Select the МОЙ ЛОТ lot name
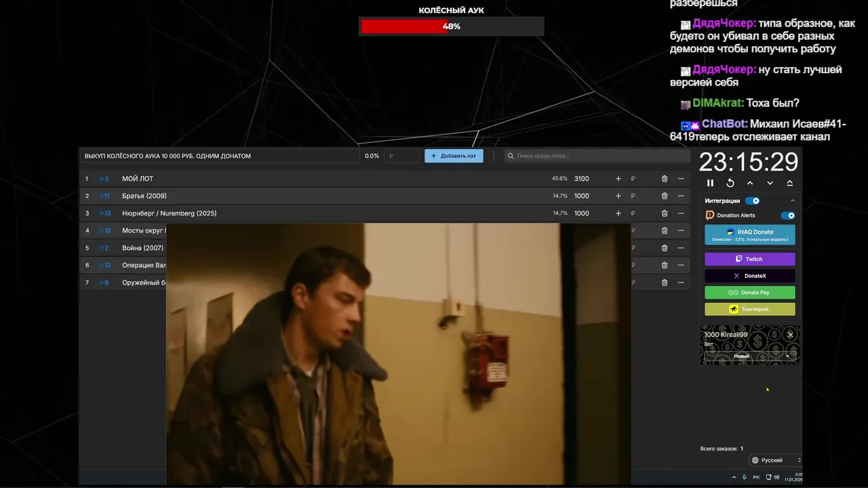This screenshot has width=868, height=488. click(138, 179)
